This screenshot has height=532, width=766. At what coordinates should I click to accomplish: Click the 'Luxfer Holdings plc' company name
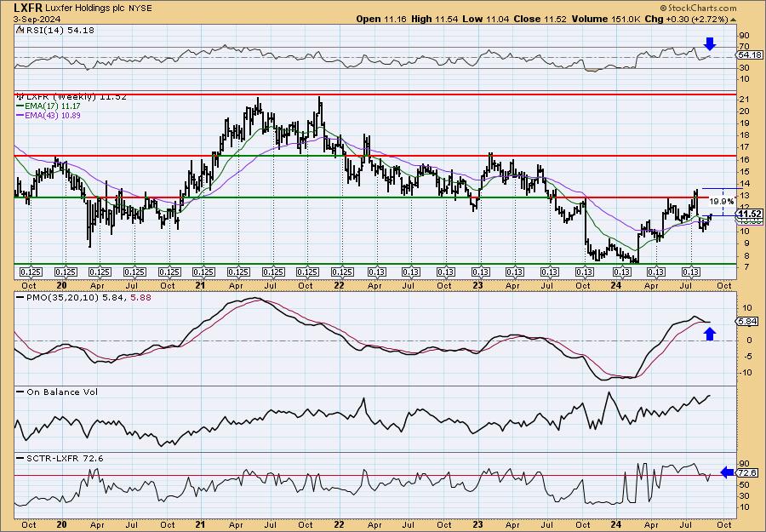click(86, 9)
